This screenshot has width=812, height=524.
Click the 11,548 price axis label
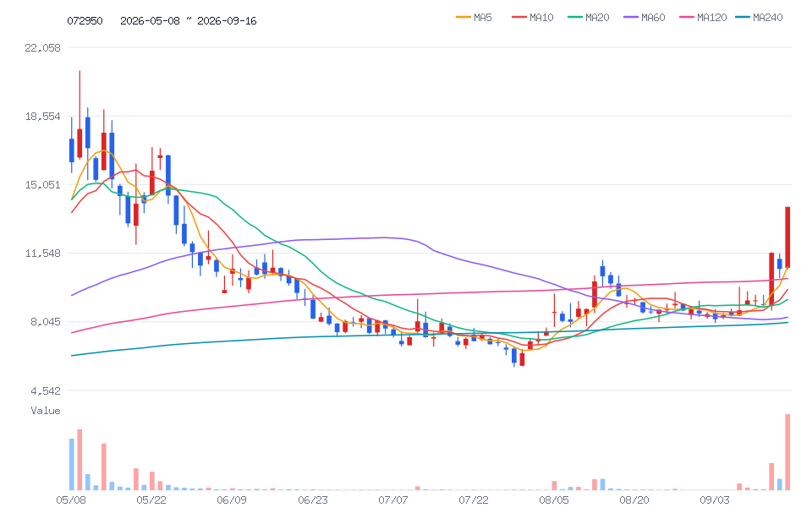pos(42,254)
